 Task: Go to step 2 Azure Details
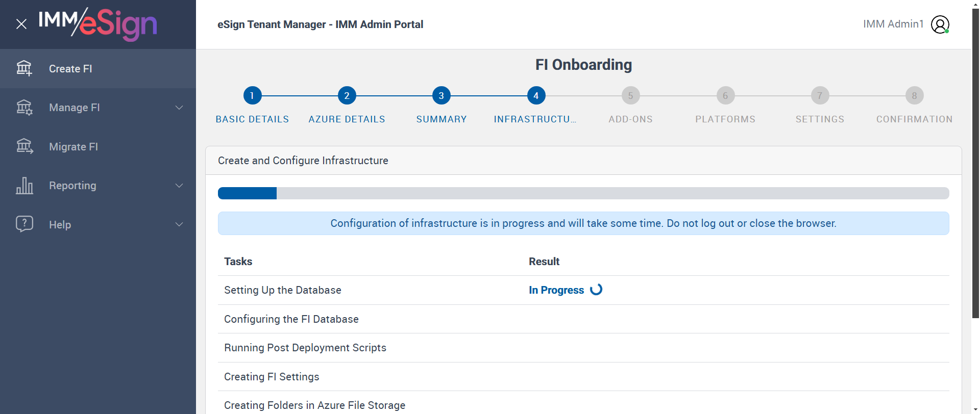click(x=347, y=95)
